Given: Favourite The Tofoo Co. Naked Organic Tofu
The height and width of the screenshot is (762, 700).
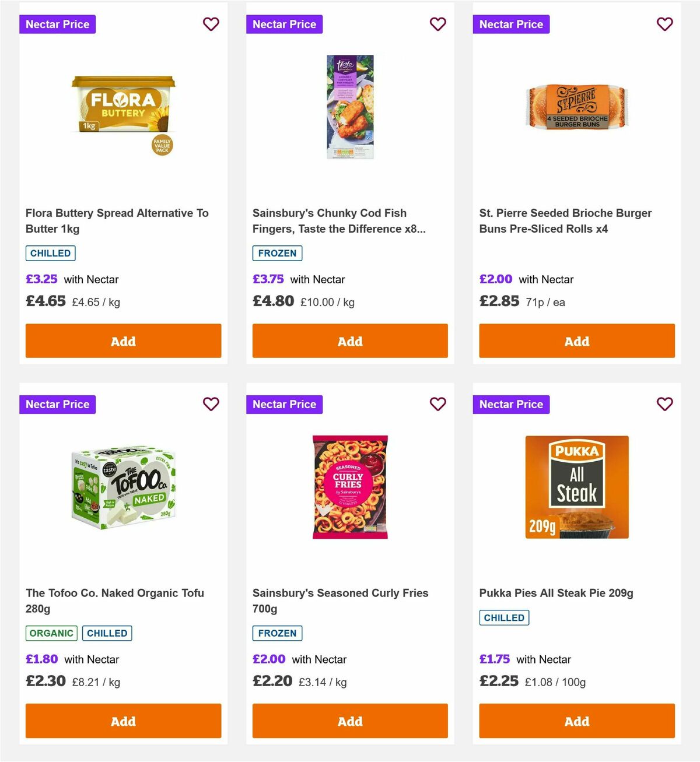Looking at the screenshot, I should pos(211,404).
